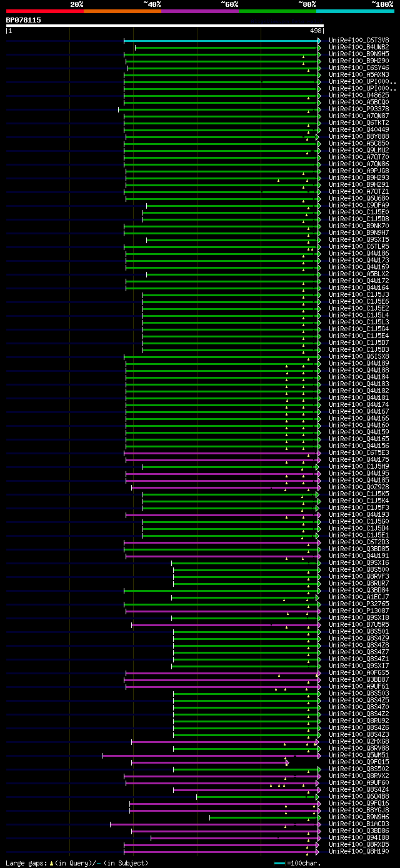Click the UniRef100_C6T5E3 label
Viewport: 400px width, 868px height.
point(359,452)
